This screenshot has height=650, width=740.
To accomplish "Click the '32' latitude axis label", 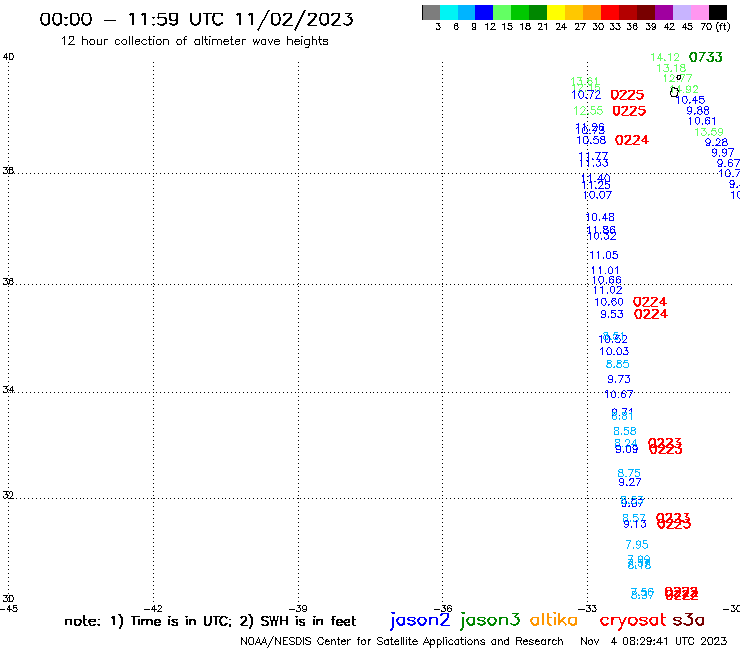I will pyautogui.click(x=8, y=496).
